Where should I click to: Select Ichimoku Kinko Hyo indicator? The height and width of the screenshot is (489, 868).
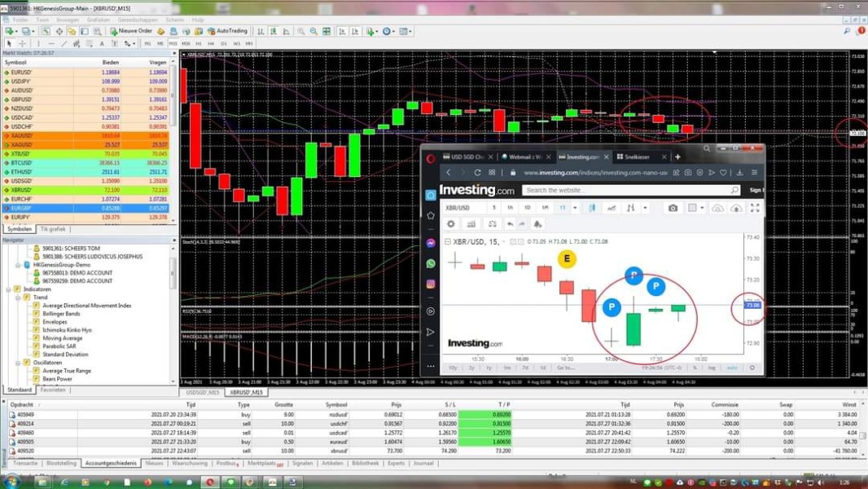click(67, 330)
